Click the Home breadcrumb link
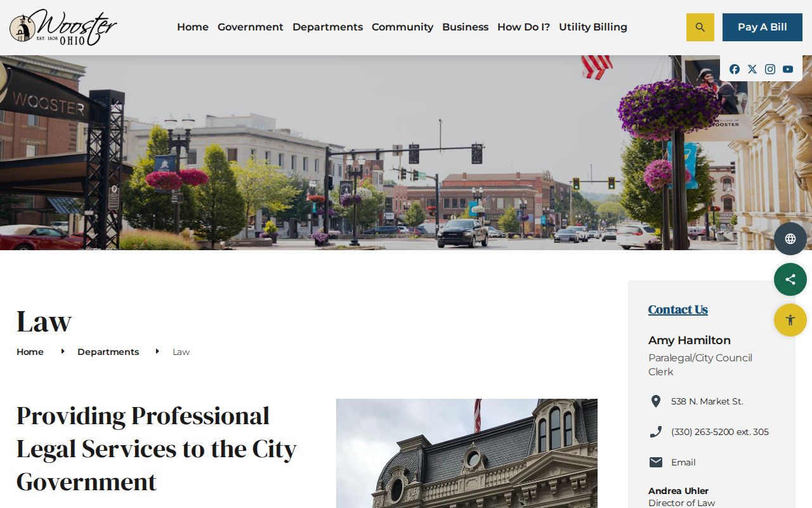This screenshot has height=508, width=812. (x=30, y=352)
